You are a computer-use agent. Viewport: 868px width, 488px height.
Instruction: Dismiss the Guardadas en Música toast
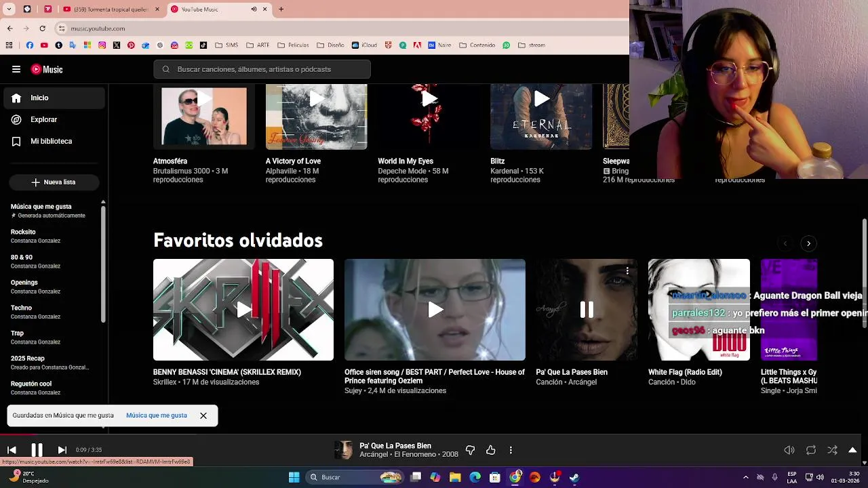click(203, 415)
